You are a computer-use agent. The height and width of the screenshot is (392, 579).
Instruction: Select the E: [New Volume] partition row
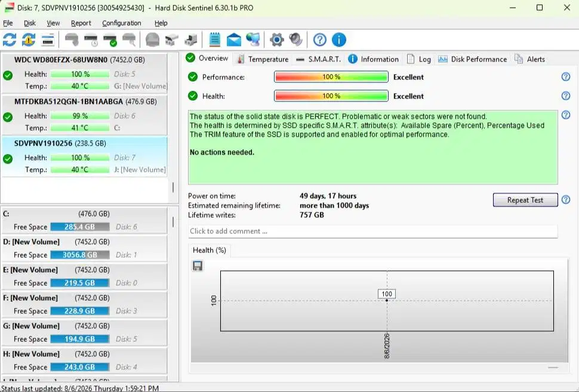(x=85, y=276)
